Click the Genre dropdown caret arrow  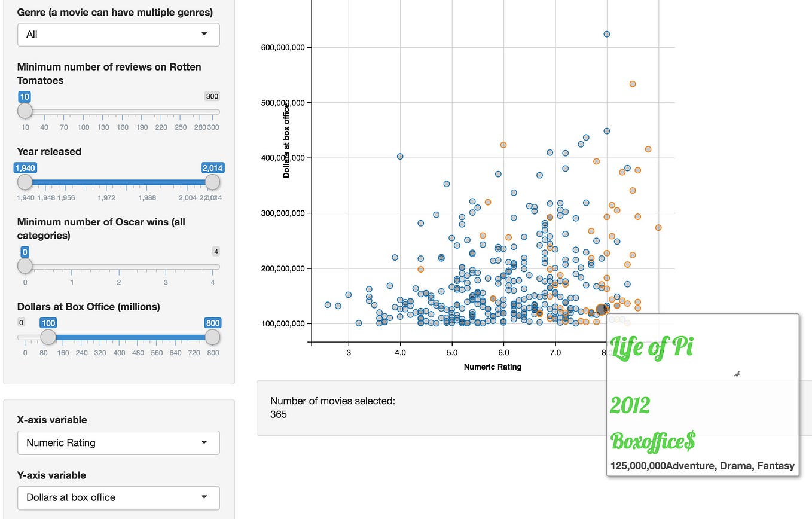click(203, 35)
